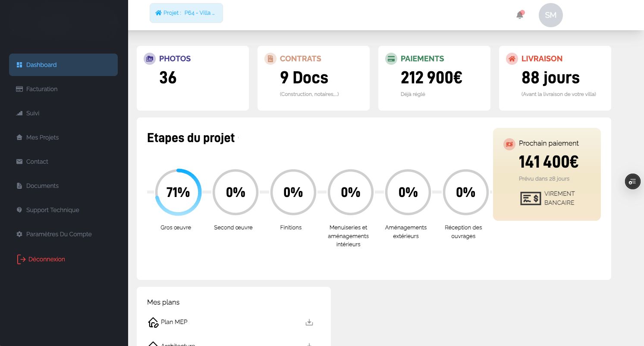Open the floating widget menu on the right edge
The width and height of the screenshot is (644, 346).
click(x=632, y=181)
